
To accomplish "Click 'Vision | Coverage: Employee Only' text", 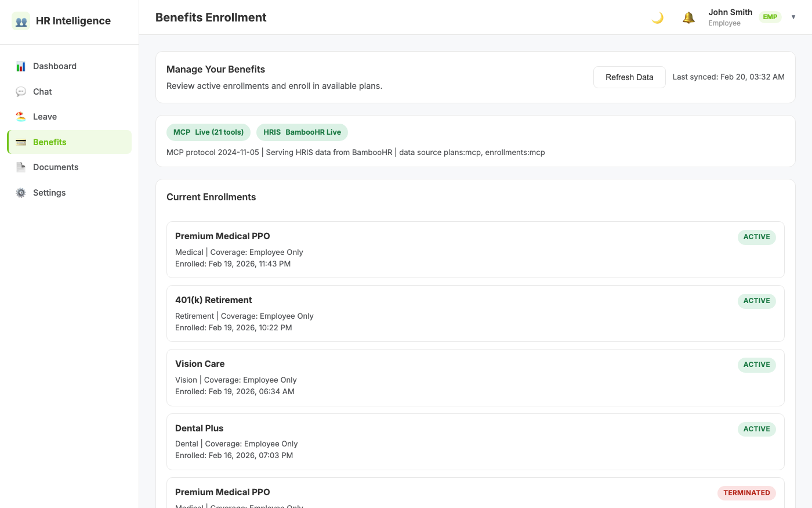I will (236, 380).
